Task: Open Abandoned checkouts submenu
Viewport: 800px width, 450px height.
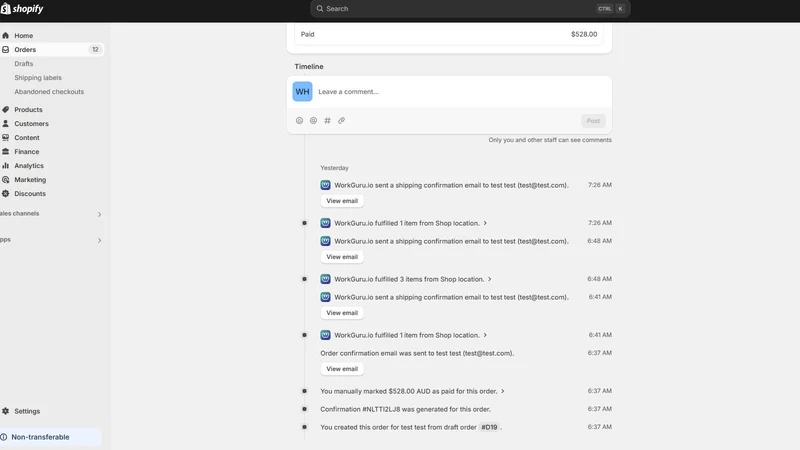Action: [49, 92]
